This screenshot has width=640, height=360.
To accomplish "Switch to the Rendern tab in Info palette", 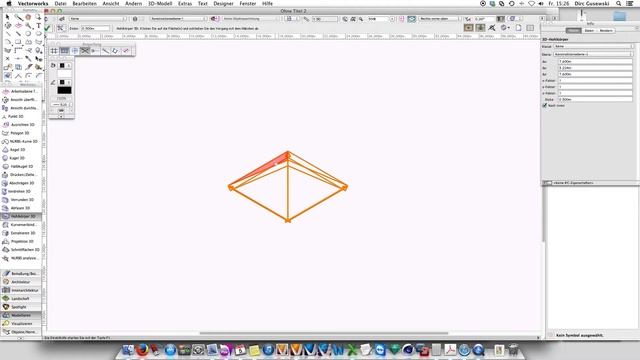I will [606, 31].
